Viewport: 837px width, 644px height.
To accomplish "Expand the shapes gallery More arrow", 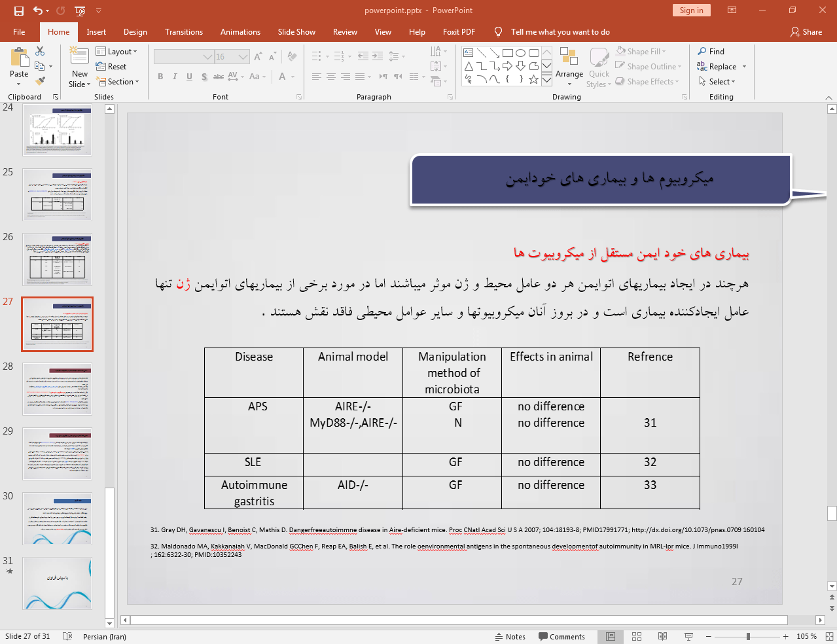I will 546,80.
